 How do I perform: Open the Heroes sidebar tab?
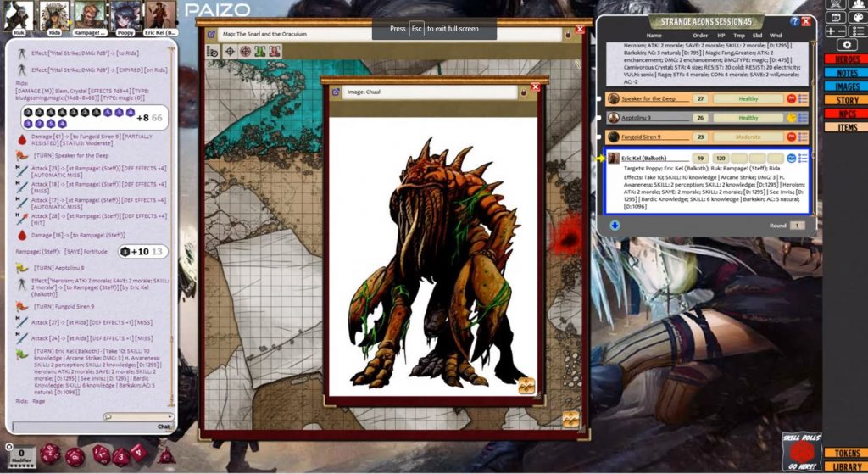pos(846,59)
